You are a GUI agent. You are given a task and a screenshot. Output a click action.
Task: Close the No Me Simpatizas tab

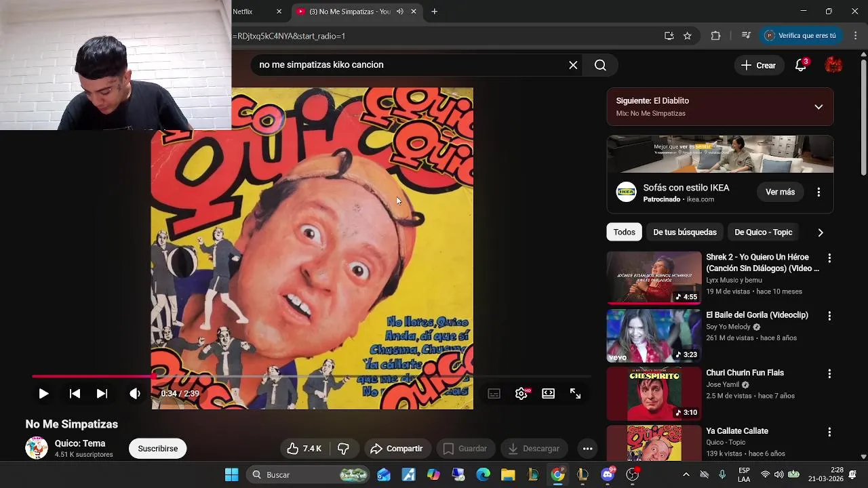(x=413, y=12)
